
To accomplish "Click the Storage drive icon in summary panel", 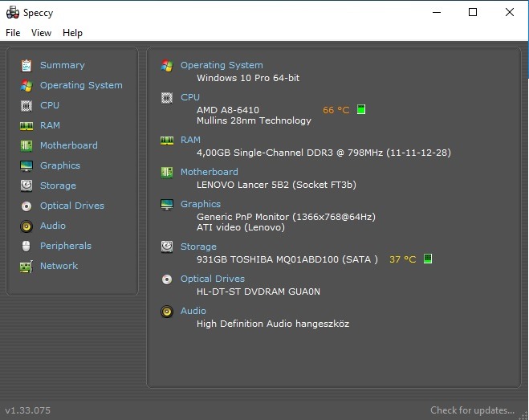I will coord(167,247).
